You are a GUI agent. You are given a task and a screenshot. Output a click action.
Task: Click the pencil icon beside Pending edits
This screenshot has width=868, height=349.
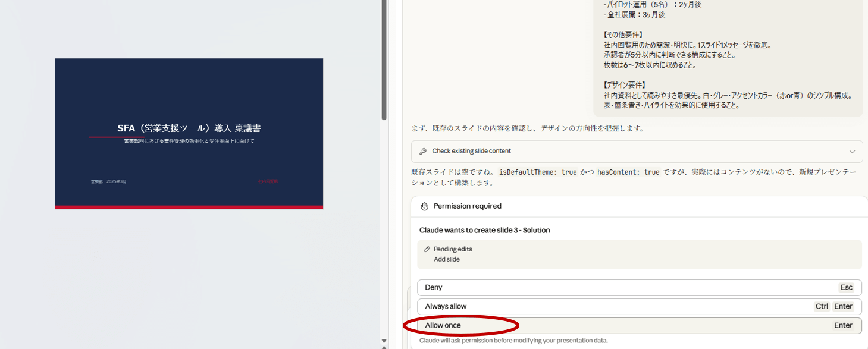[x=427, y=249]
